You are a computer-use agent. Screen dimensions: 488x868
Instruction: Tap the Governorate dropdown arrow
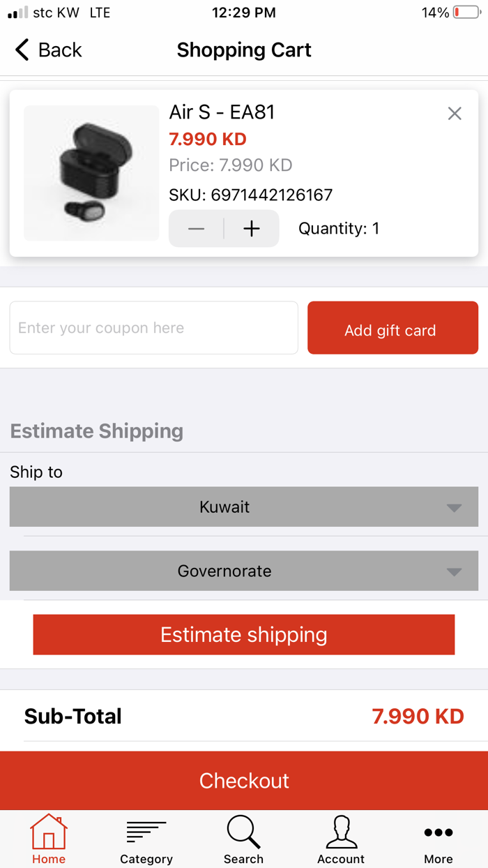point(454,571)
